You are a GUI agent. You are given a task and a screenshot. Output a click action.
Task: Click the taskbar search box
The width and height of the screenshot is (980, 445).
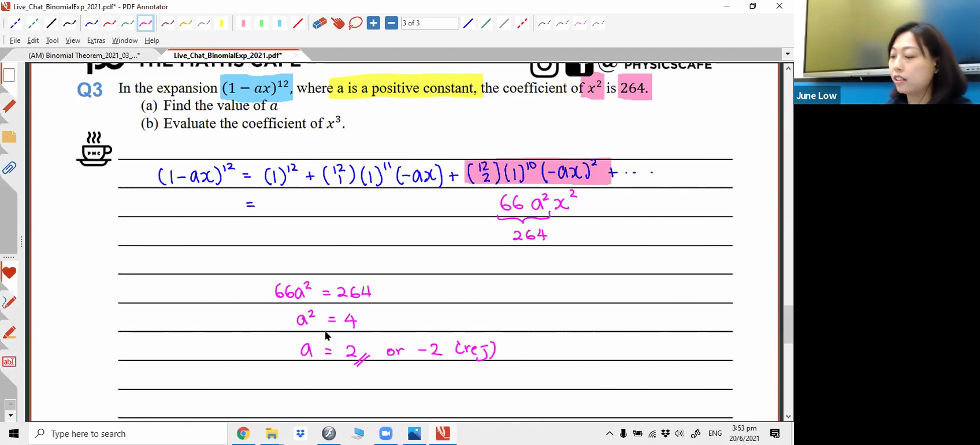pyautogui.click(x=128, y=433)
